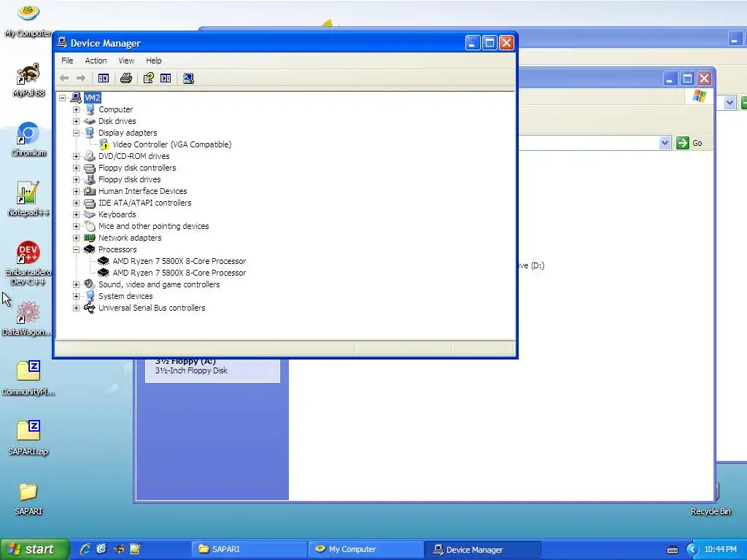
Task: Expand Floppy disk controllers category
Action: pos(76,168)
